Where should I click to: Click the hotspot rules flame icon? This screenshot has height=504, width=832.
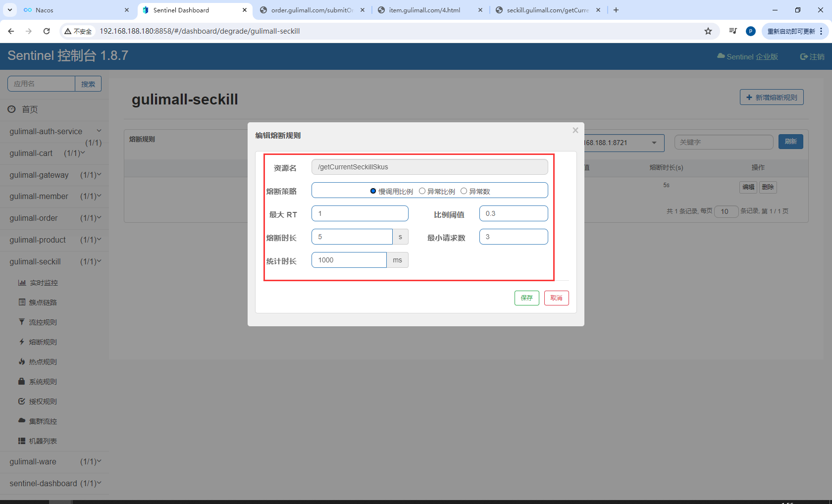[22, 361]
